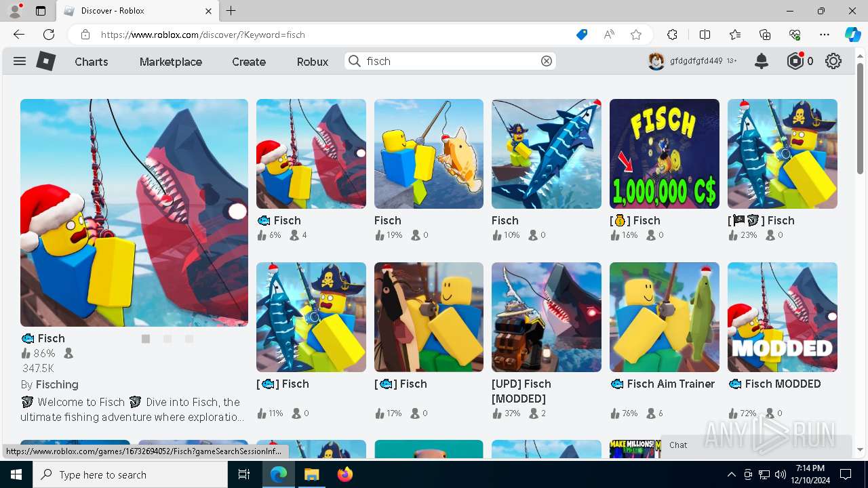Open Fisch game with 11% rating thumbnail
This screenshot has width=868, height=488.
[311, 317]
